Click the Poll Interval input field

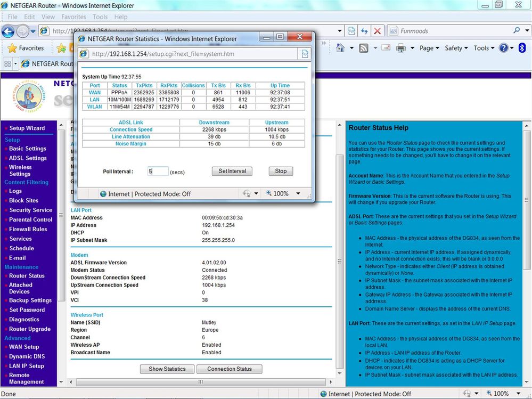point(158,172)
